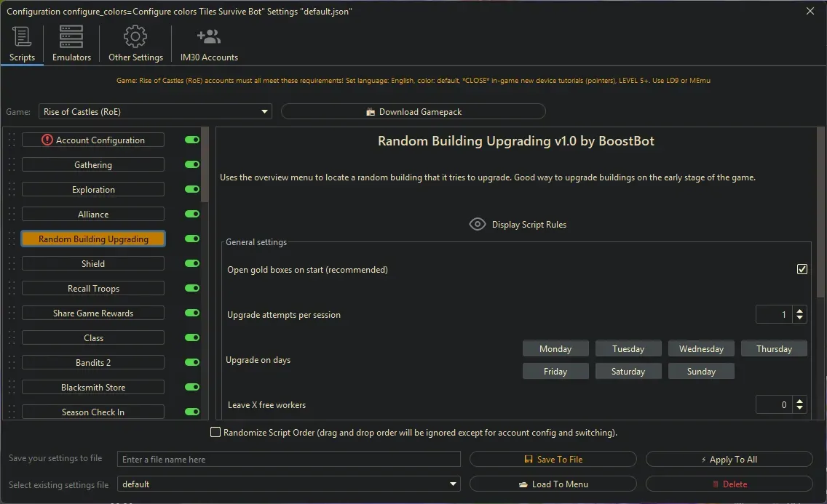The image size is (827, 504).
Task: Click the Apply To All button
Action: click(x=729, y=459)
